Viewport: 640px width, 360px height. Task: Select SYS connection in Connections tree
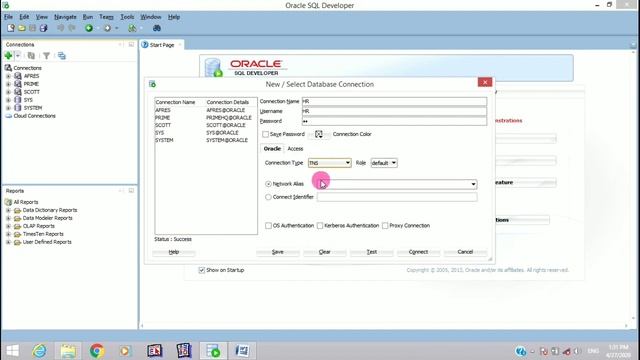(28, 100)
